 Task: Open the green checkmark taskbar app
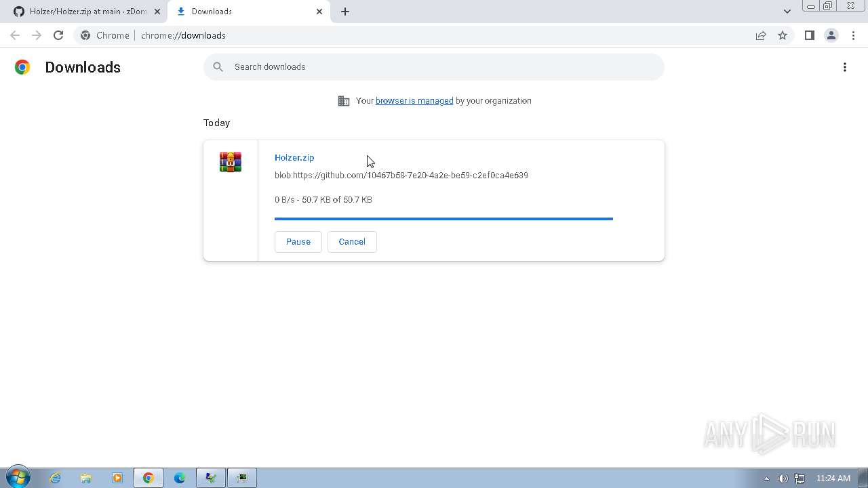click(211, 478)
